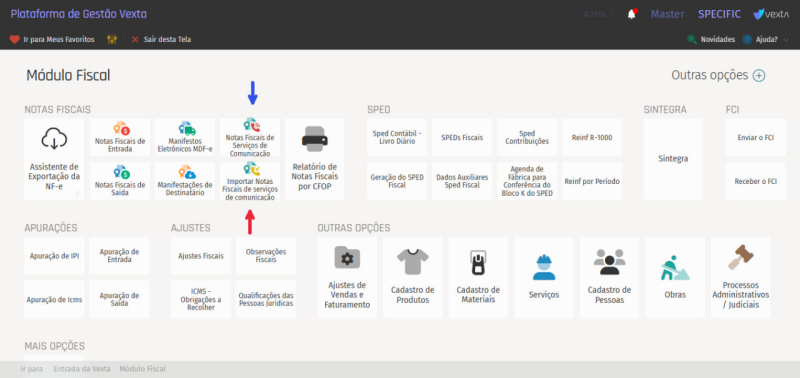800x378 pixels.
Task: Open Ajustes de Vendas e Faturamento
Action: pos(347,277)
